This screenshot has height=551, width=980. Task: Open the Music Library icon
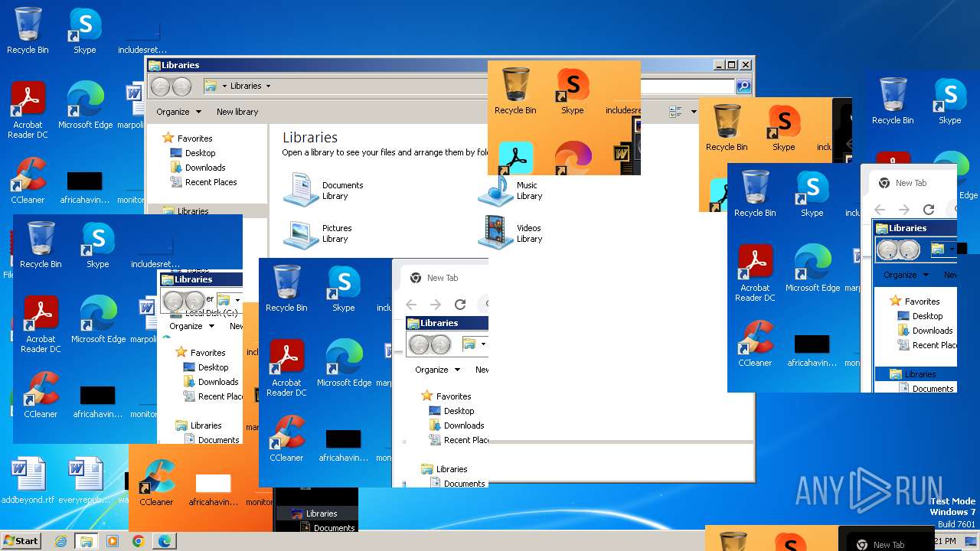pyautogui.click(x=496, y=191)
